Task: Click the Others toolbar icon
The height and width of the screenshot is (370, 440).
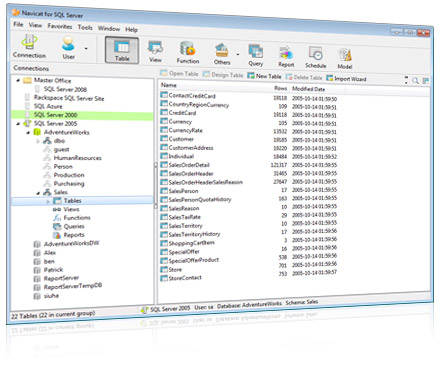Action: [222, 54]
